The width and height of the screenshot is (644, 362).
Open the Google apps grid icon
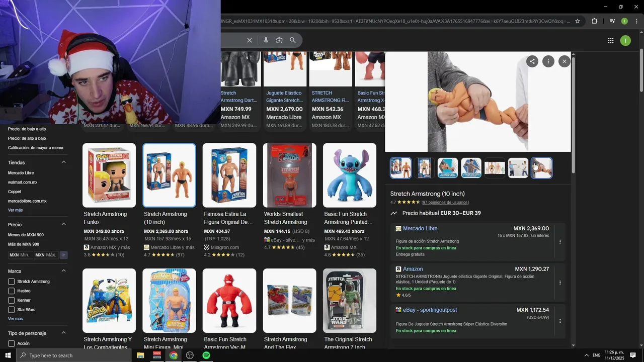[x=610, y=41]
